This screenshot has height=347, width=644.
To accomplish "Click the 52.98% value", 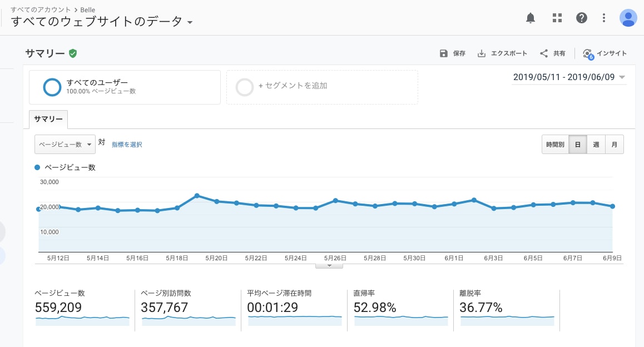I will (375, 307).
